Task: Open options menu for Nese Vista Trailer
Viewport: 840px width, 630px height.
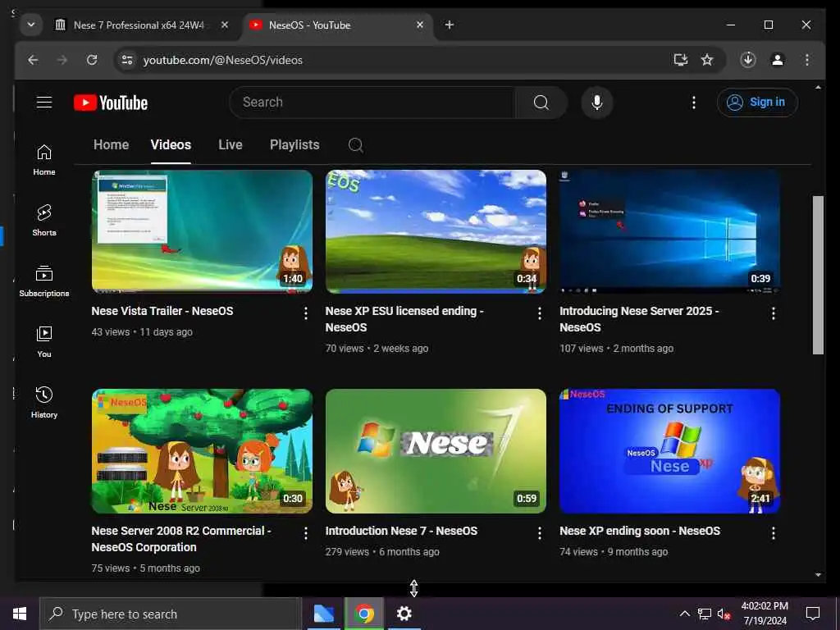Action: click(306, 313)
